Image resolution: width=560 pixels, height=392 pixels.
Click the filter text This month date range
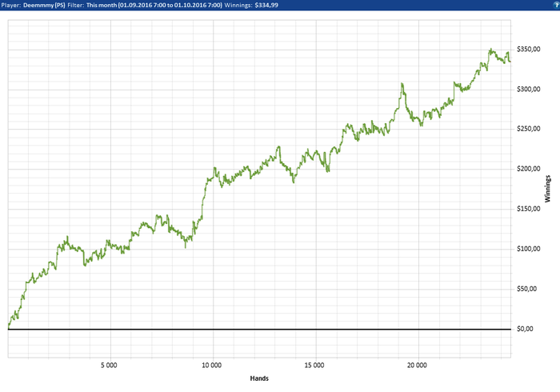[x=154, y=6]
